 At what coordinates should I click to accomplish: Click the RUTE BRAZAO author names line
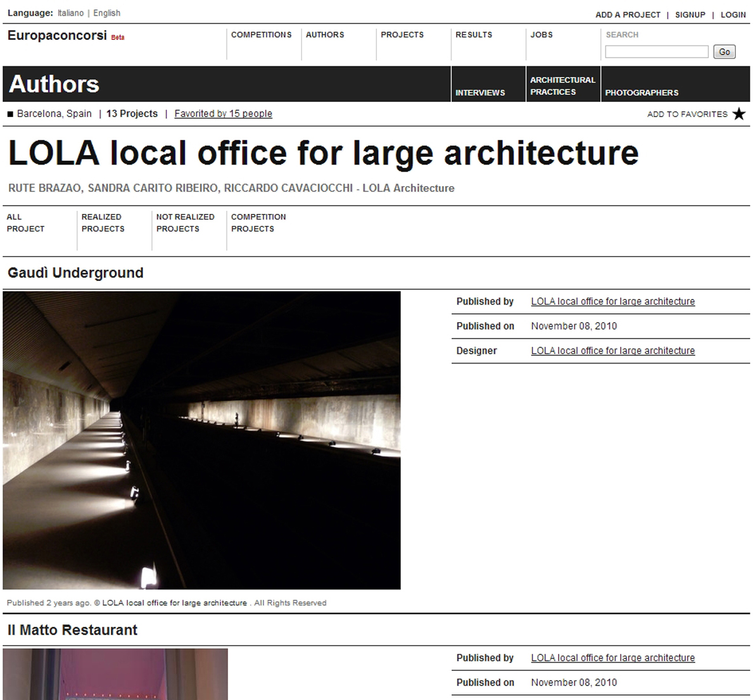231,188
